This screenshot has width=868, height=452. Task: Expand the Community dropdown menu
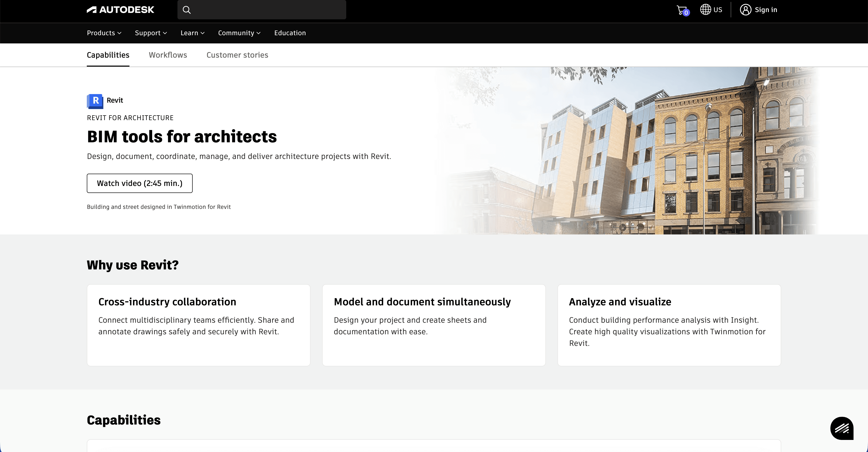pos(239,33)
